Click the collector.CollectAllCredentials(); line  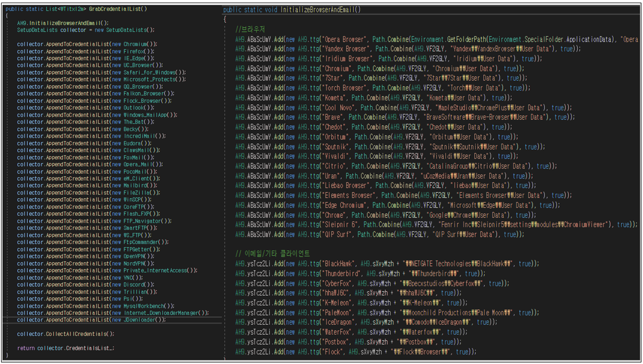pyautogui.click(x=66, y=334)
